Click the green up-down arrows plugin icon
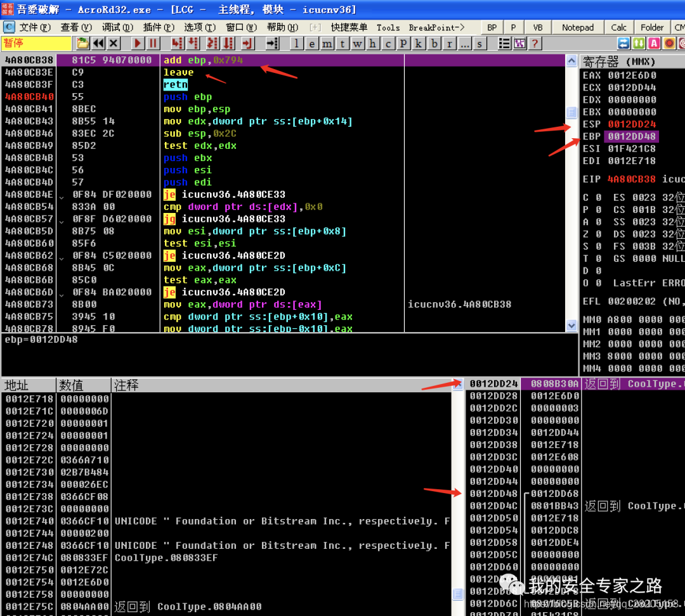Viewport: 685px width, 616px height. [x=639, y=43]
